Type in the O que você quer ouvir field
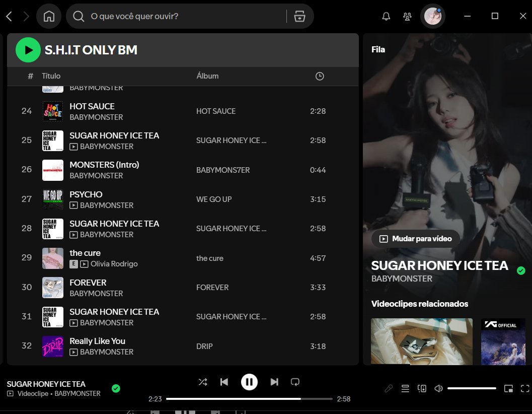This screenshot has width=532, height=414. click(x=186, y=16)
